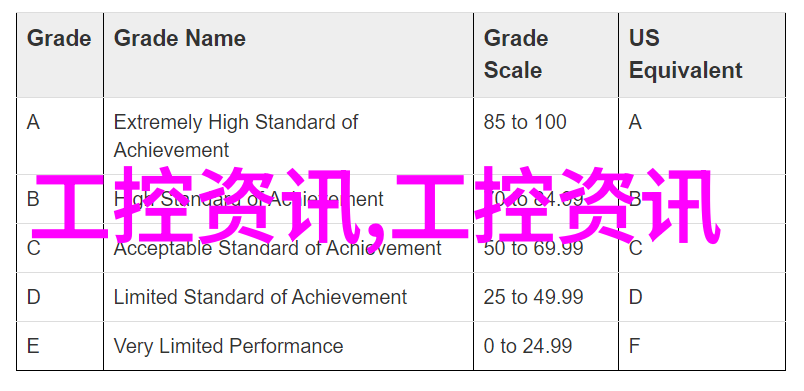Click Acceptable Standard of Achievement cell
The width and height of the screenshot is (804, 391).
click(288, 248)
